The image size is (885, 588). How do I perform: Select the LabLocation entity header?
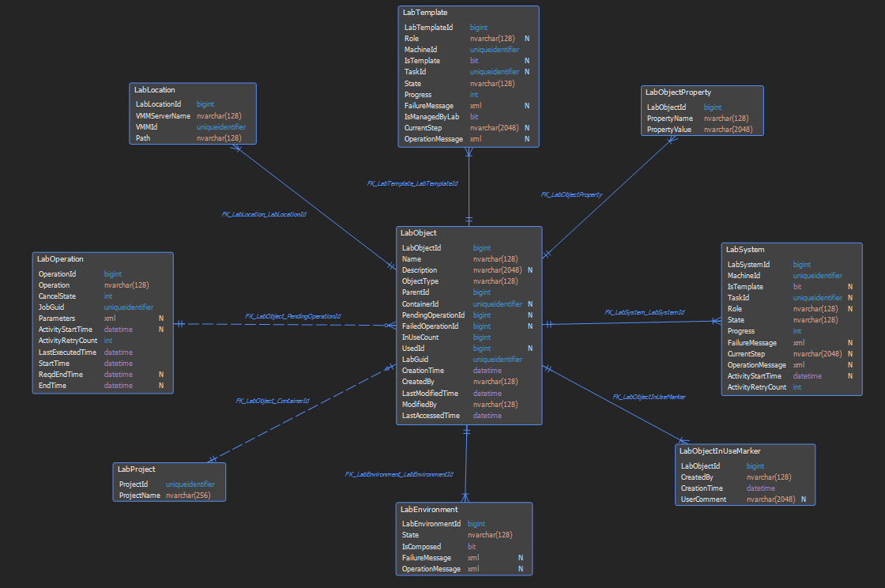pos(155,90)
